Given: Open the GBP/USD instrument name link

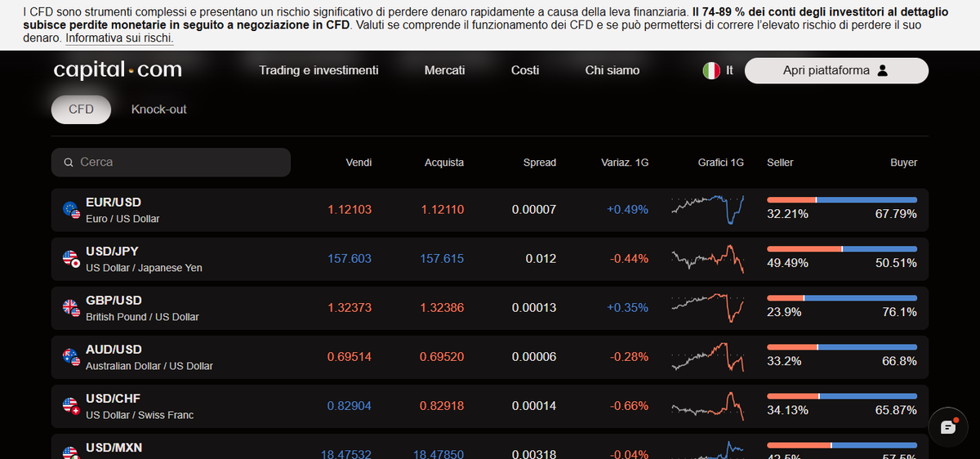Looking at the screenshot, I should coord(114,300).
